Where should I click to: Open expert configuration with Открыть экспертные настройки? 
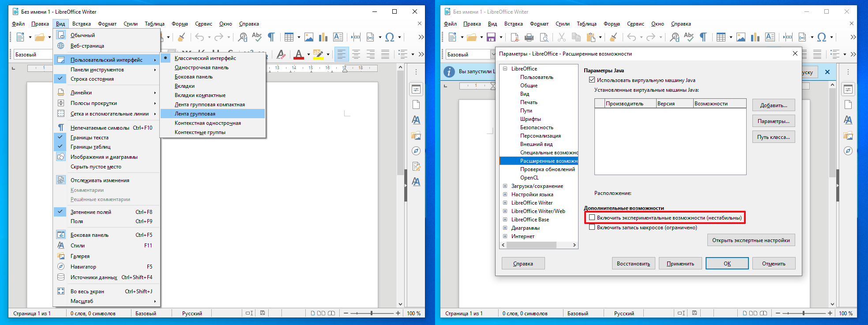pos(751,240)
